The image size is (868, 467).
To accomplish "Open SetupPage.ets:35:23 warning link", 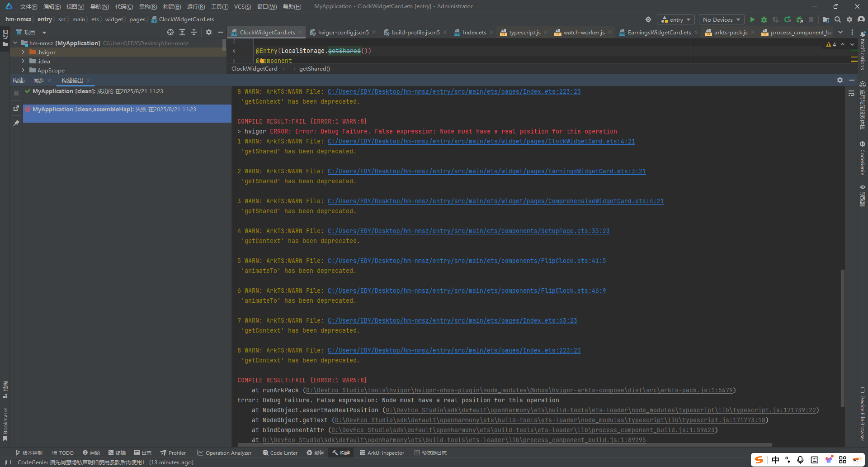I will tap(468, 231).
